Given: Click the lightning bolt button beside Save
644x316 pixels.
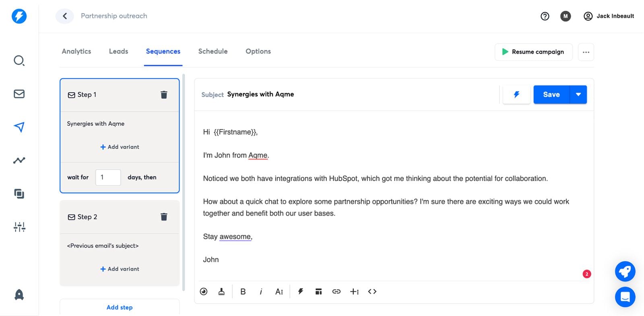Looking at the screenshot, I should (x=516, y=95).
